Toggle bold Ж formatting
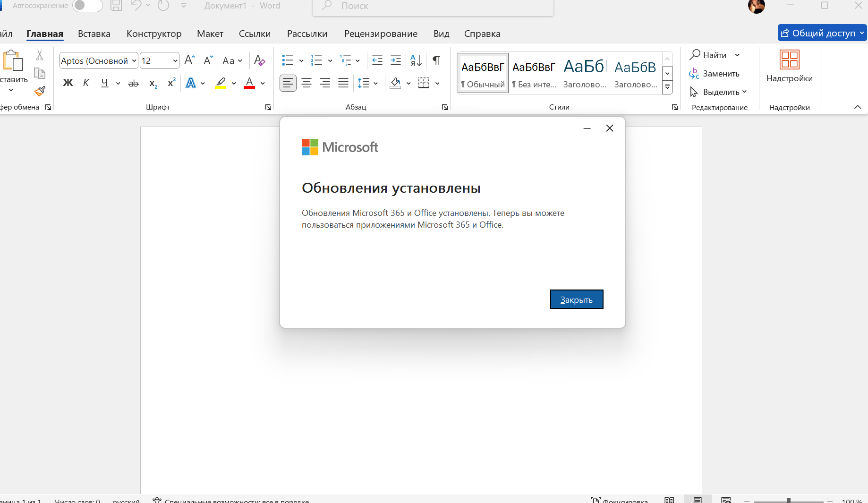This screenshot has height=503, width=868. click(x=68, y=83)
